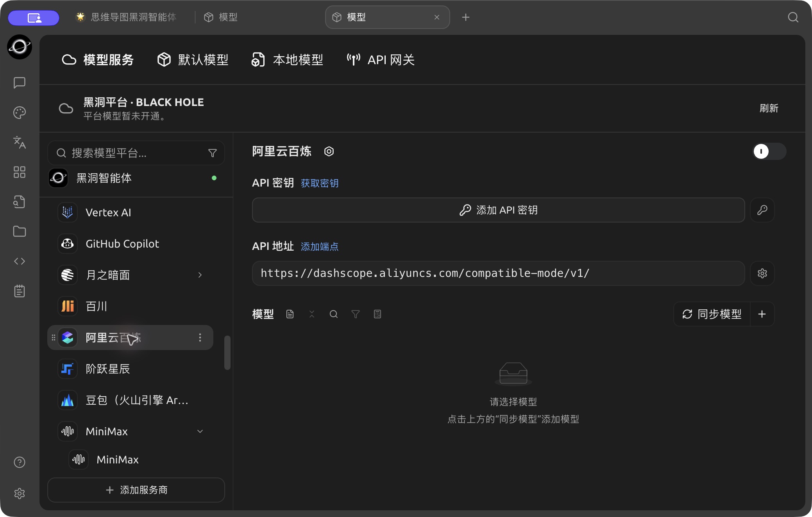Collapse the MiniMax provider group chevron
The width and height of the screenshot is (812, 517).
[x=200, y=431]
